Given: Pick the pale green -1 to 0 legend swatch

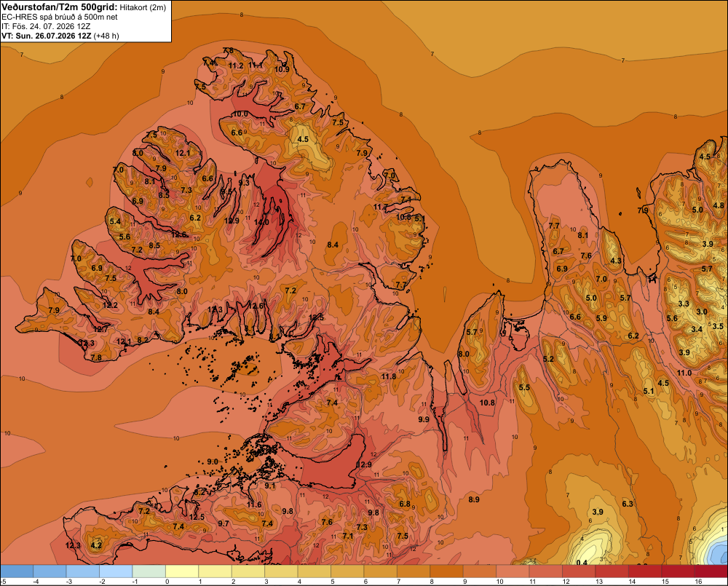Looking at the screenshot, I should (149, 571).
